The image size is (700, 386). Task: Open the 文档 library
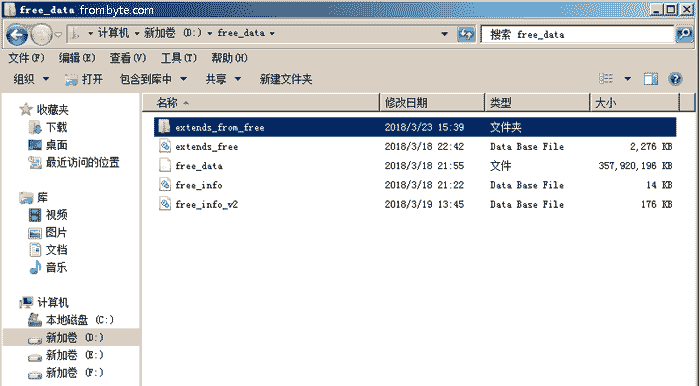56,250
